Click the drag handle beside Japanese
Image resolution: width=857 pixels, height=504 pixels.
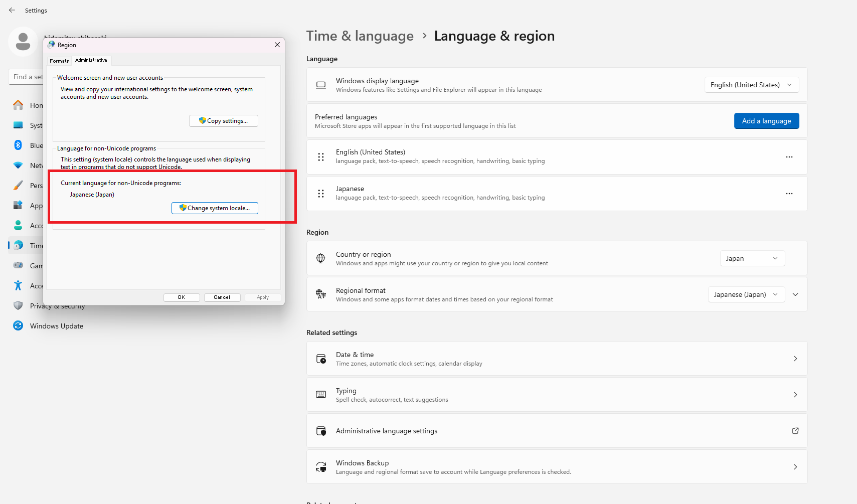321,194
